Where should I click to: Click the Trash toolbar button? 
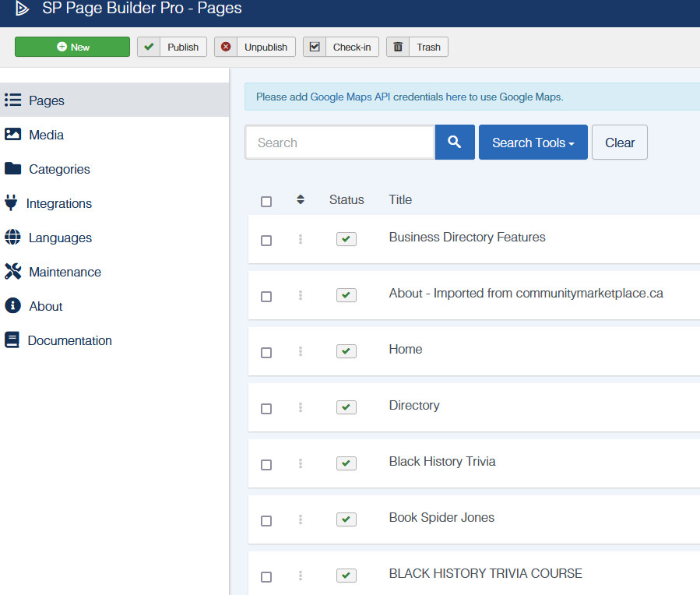[417, 47]
